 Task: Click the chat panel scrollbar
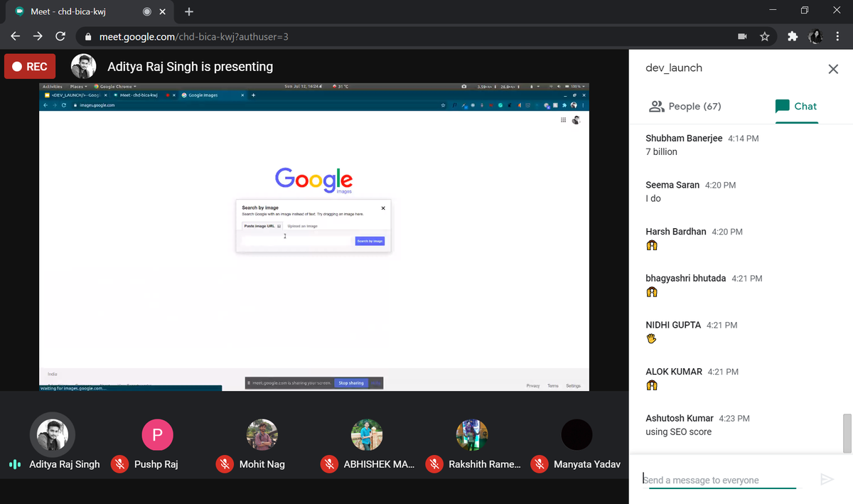(847, 433)
